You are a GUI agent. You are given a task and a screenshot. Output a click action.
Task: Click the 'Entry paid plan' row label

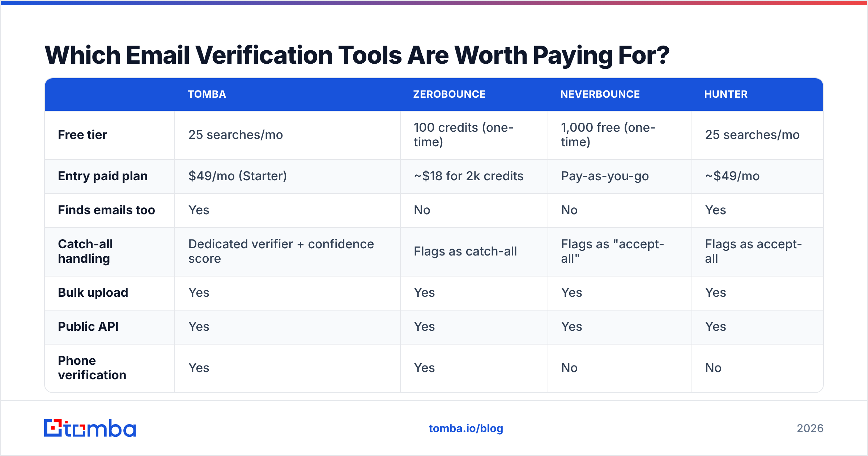103,176
